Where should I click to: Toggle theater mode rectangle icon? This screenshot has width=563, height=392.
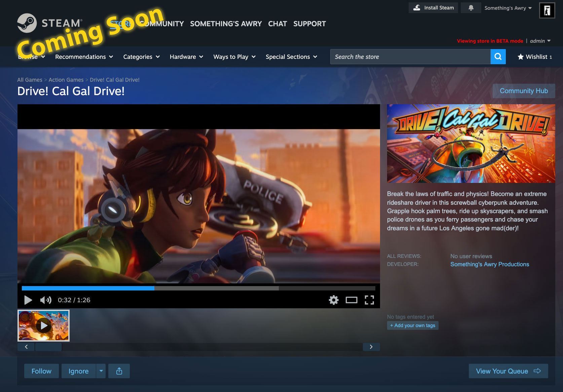tap(351, 300)
